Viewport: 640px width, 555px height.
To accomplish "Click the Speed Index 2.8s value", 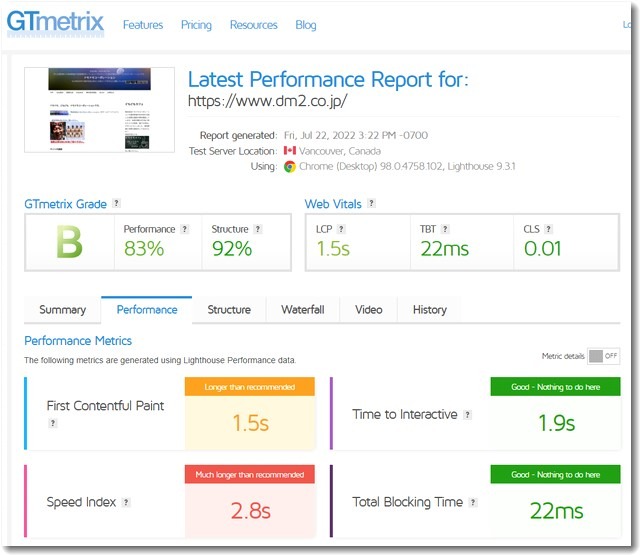I will click(250, 511).
